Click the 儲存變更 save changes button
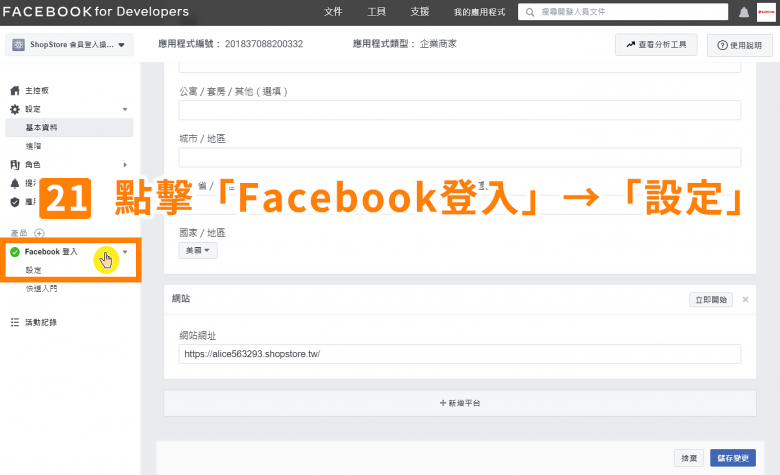The image size is (780, 475). 733,458
